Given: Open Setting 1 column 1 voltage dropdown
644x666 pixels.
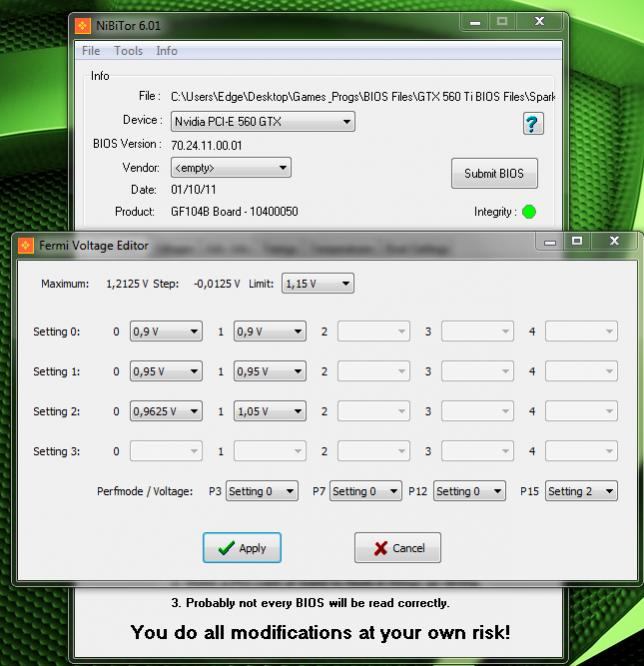Looking at the screenshot, I should 270,371.
